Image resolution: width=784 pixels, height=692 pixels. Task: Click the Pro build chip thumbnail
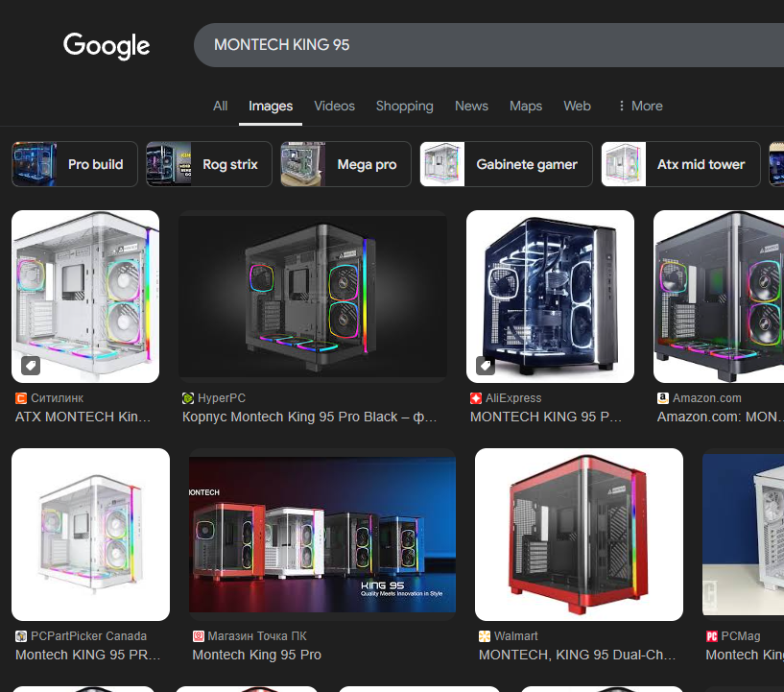[35, 164]
